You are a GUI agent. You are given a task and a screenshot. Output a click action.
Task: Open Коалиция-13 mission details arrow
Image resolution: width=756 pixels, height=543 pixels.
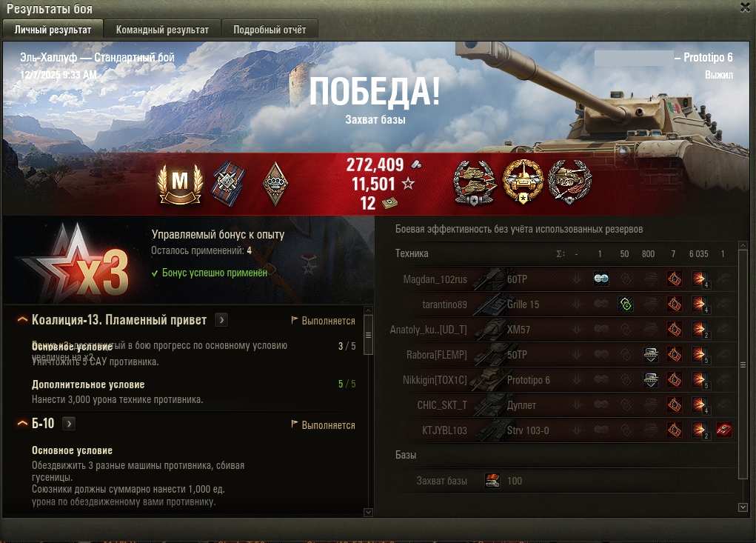click(x=221, y=320)
